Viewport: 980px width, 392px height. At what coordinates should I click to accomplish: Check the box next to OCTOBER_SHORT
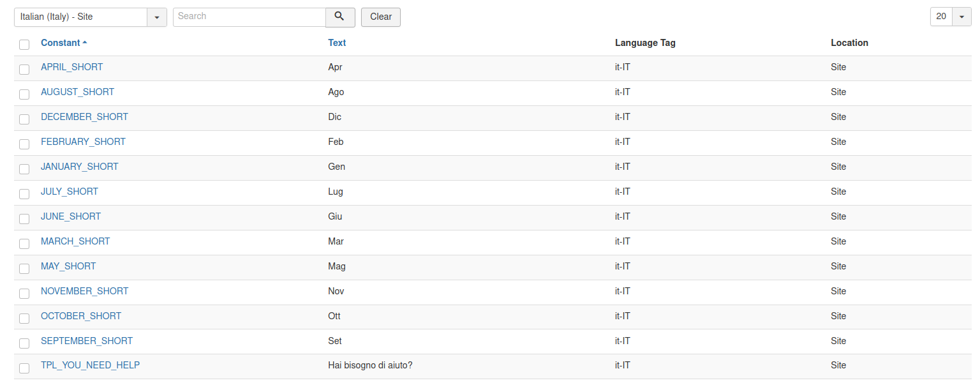coord(24,319)
